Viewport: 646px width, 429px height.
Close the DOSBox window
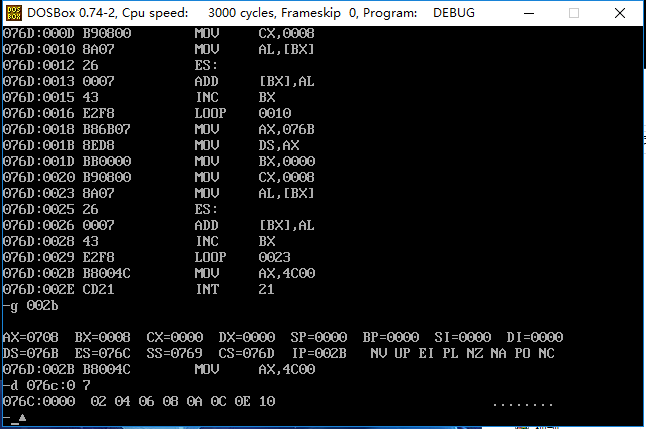click(x=620, y=13)
